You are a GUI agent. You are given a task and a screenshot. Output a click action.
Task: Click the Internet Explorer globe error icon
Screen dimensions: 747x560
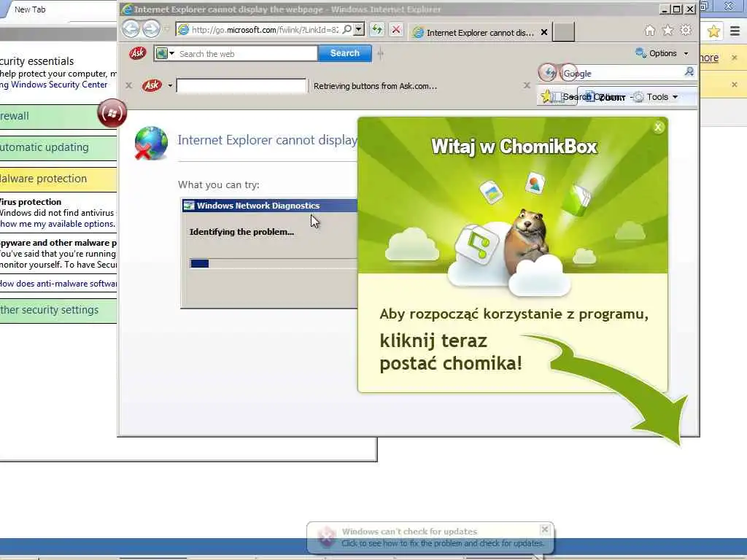click(151, 143)
